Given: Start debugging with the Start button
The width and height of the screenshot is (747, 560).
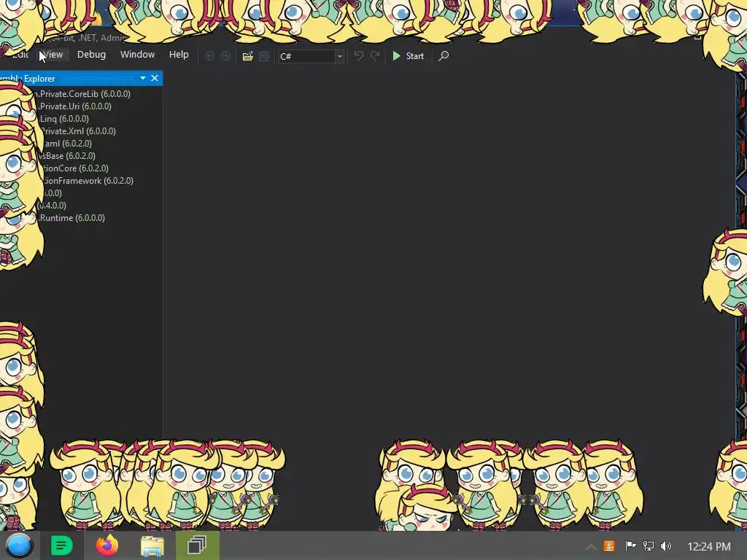Looking at the screenshot, I should [409, 56].
